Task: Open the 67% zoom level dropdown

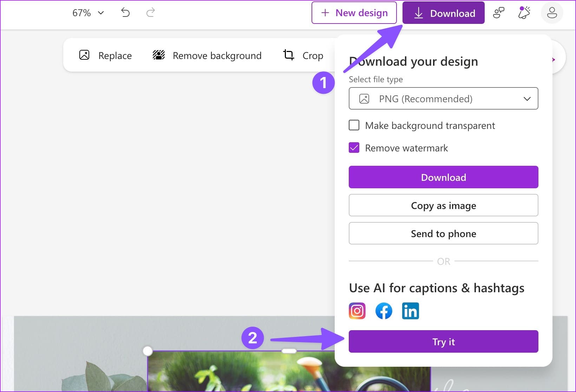Action: [88, 13]
